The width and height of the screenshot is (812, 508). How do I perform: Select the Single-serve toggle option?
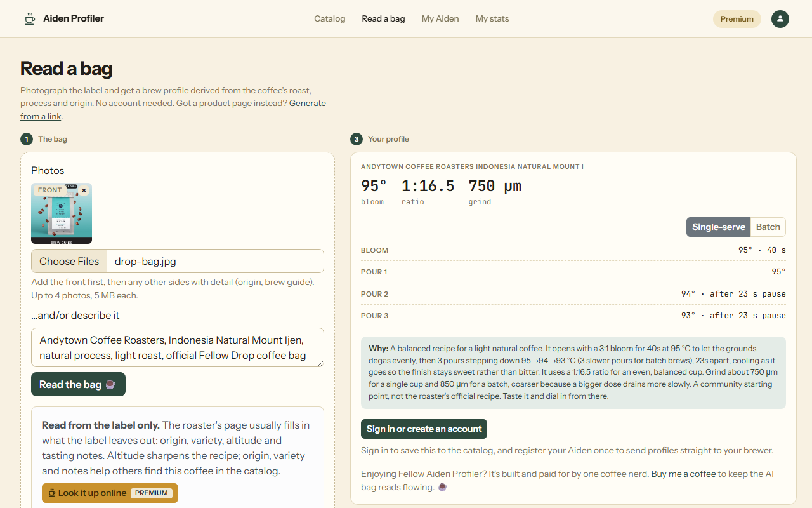tap(718, 227)
